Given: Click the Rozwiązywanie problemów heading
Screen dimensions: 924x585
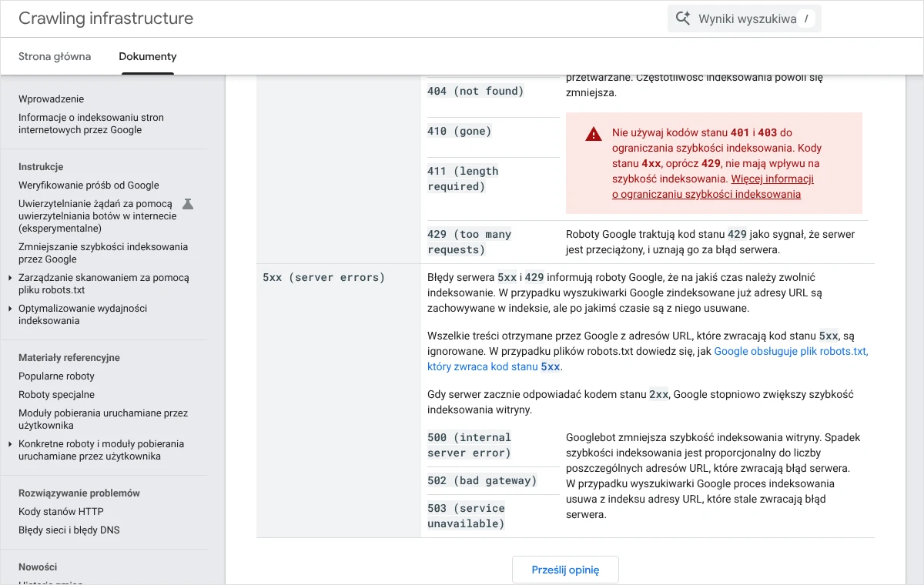Looking at the screenshot, I should (x=79, y=493).
